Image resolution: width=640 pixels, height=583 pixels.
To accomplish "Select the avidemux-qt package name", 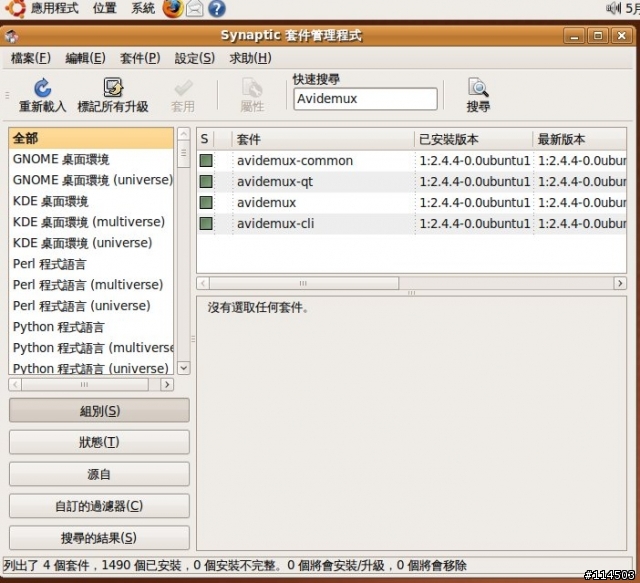I will [x=275, y=182].
